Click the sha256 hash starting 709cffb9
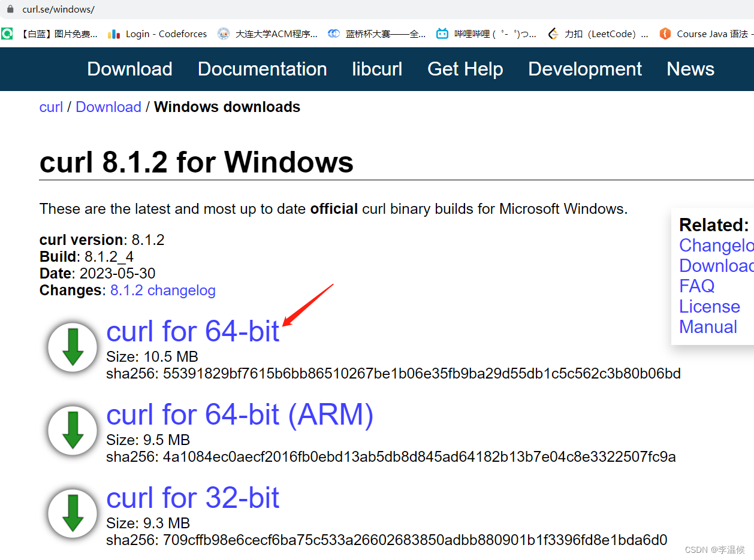 [415, 540]
